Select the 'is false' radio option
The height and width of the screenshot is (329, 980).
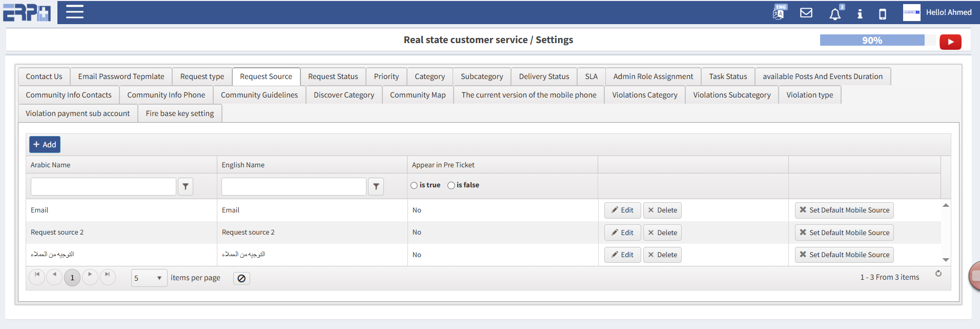pyautogui.click(x=451, y=185)
